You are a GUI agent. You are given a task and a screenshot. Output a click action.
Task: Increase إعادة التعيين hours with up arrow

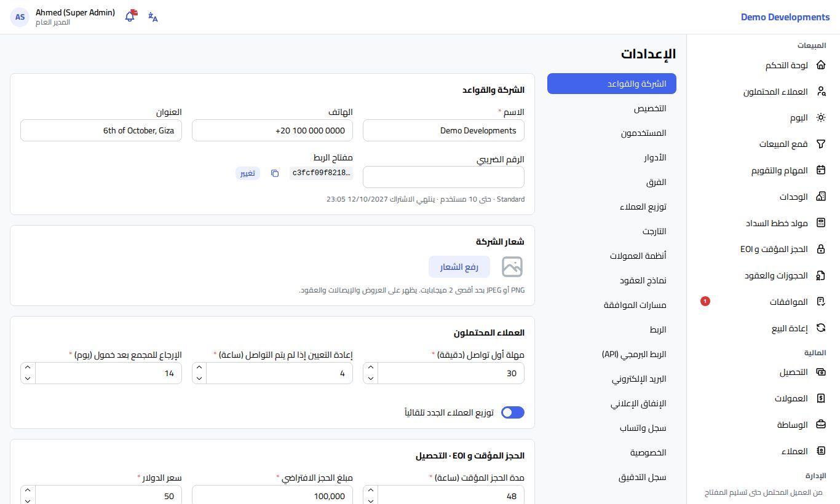pyautogui.click(x=199, y=368)
